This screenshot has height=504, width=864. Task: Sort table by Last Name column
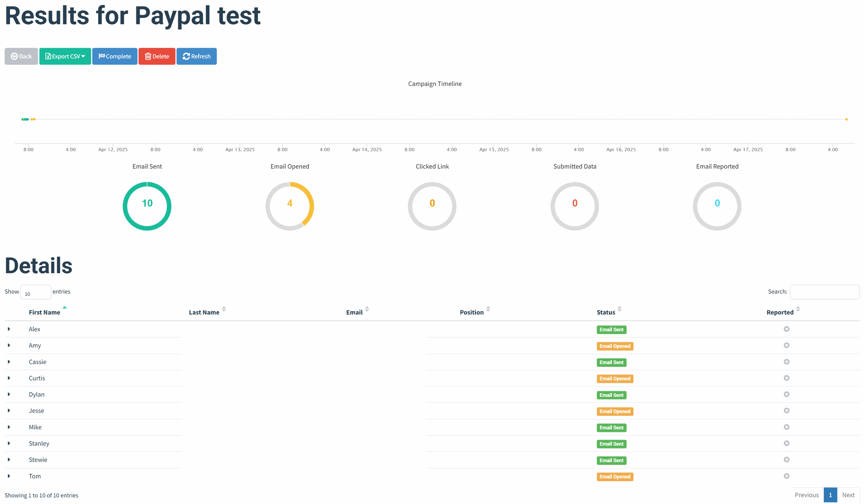tap(204, 312)
